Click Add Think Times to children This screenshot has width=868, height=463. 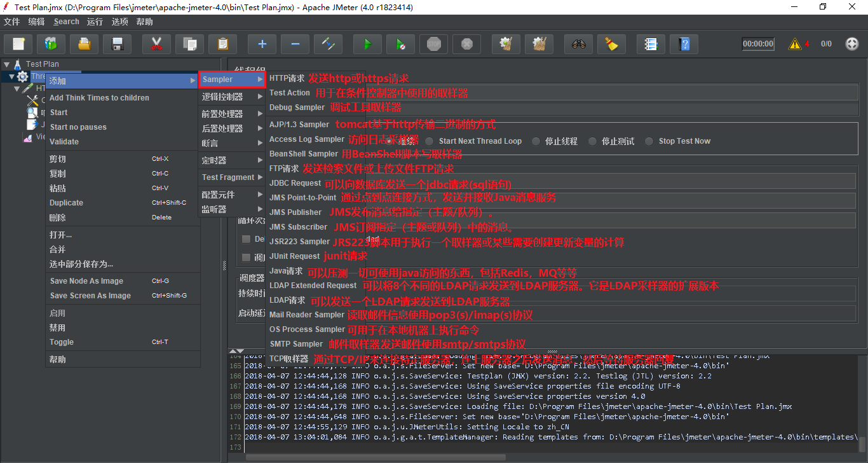(99, 98)
